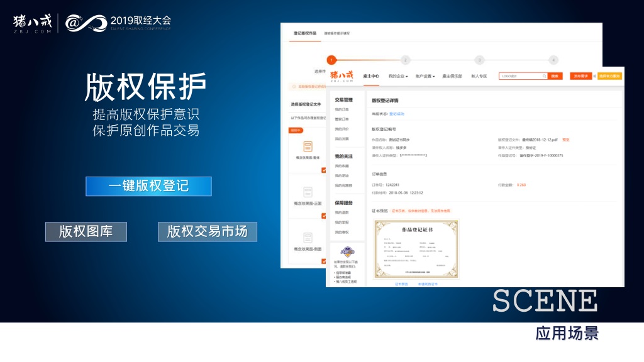This screenshot has width=644, height=362.
Task: Click the 订单信息 section heading
Action: tap(379, 175)
